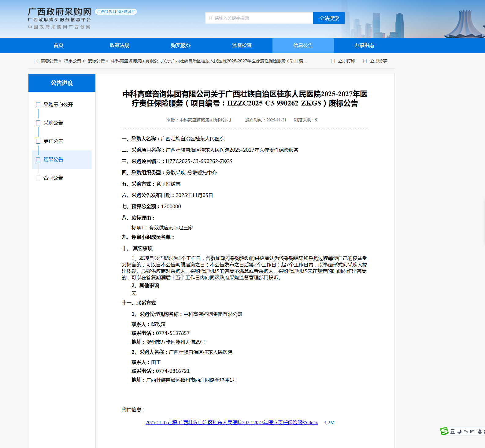
Task: Click the moon icon in IME toolbar
Action: click(x=459, y=431)
